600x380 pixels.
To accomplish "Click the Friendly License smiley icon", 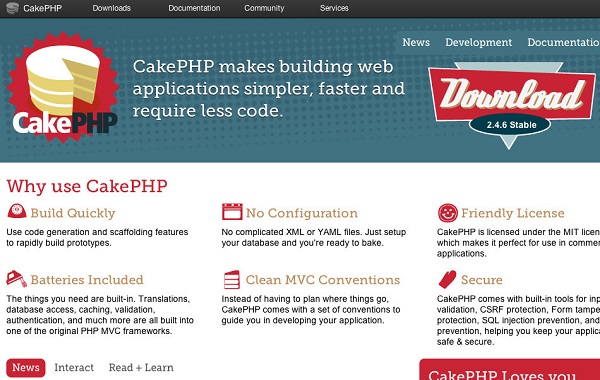I will click(447, 213).
